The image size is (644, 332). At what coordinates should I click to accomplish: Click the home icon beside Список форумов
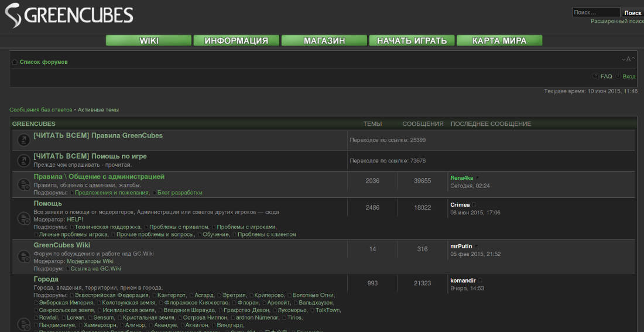pyautogui.click(x=15, y=62)
